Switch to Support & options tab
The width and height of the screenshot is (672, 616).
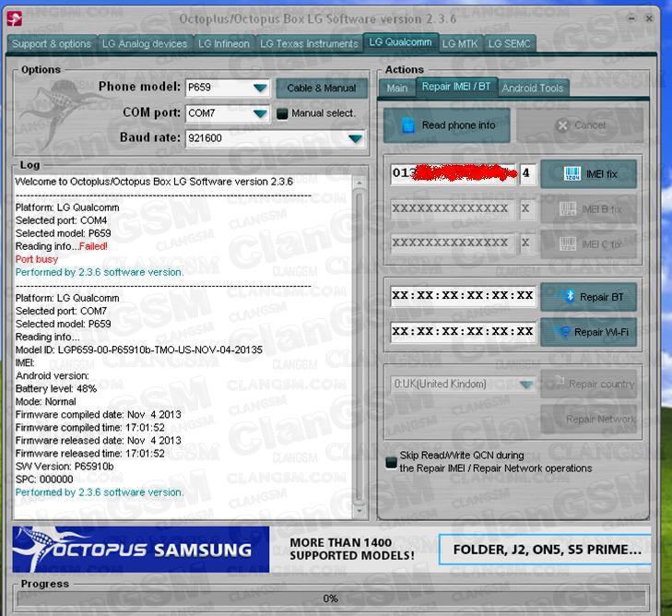52,43
